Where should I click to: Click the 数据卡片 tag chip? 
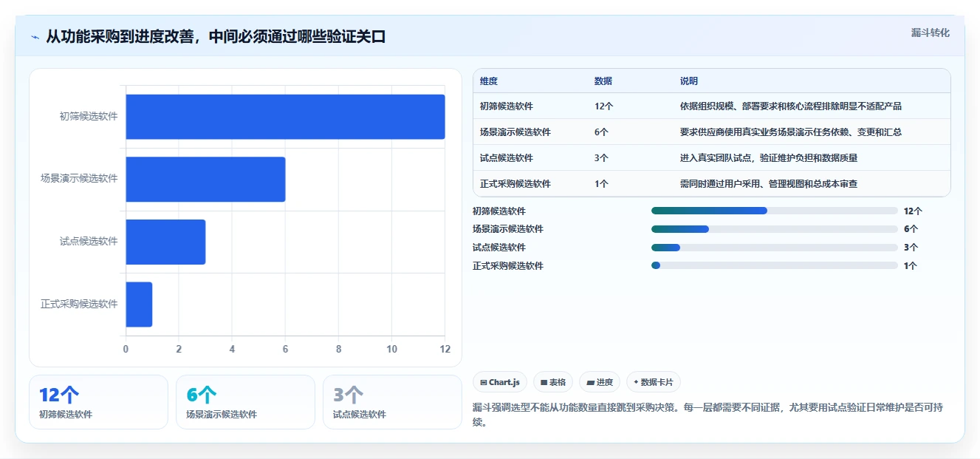(x=654, y=382)
